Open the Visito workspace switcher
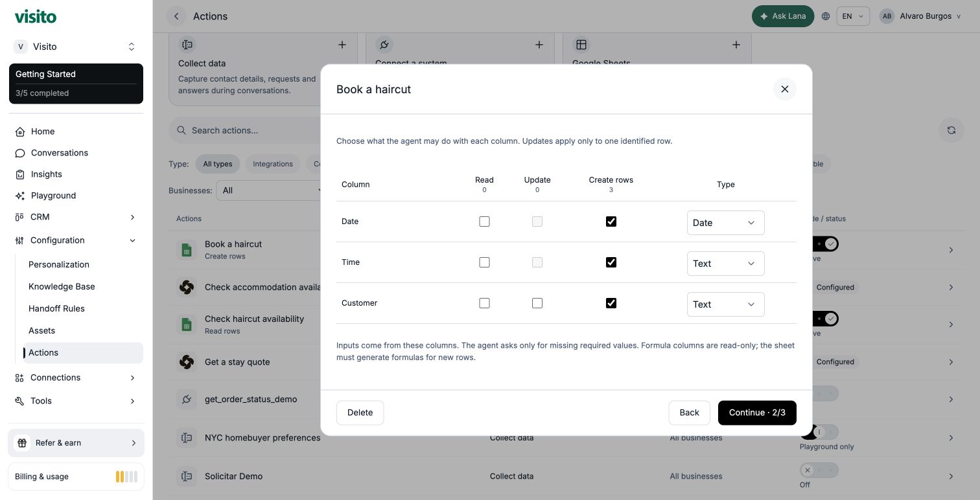 [x=76, y=47]
